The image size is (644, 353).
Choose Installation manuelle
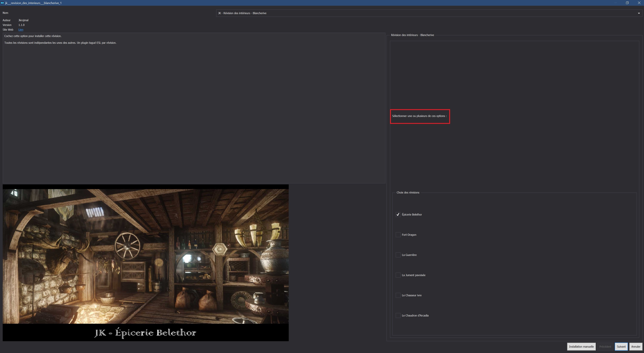(x=581, y=346)
